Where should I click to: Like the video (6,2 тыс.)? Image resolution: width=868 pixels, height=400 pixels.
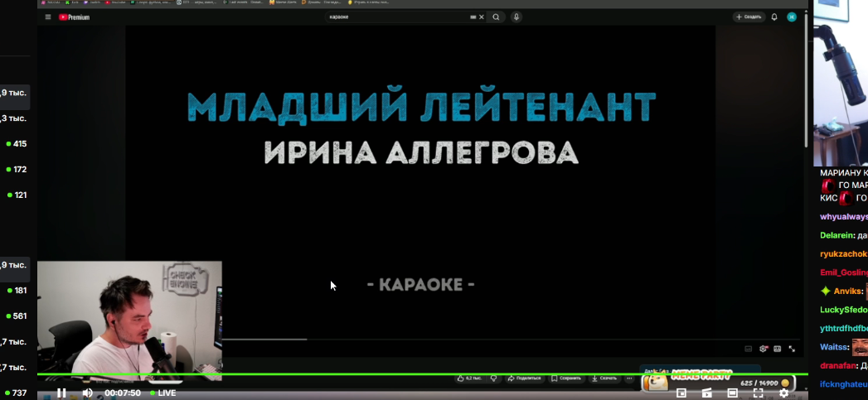[x=469, y=378]
